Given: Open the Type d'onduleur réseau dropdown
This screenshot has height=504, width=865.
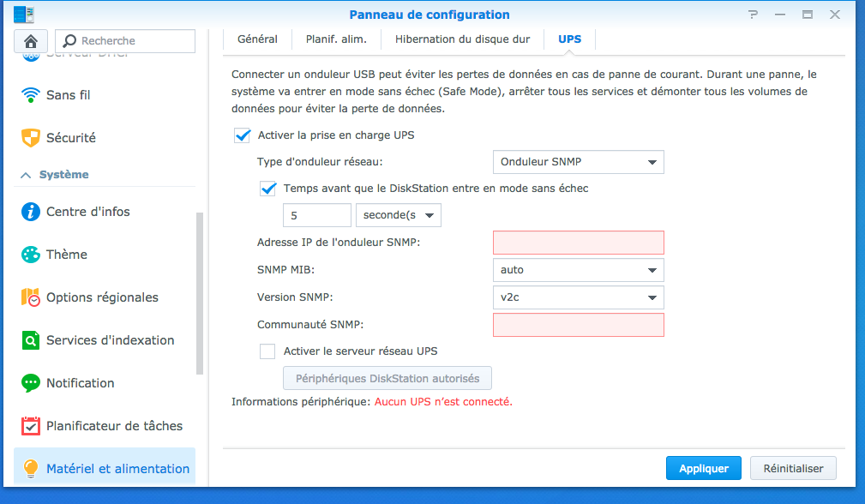Looking at the screenshot, I should pos(578,162).
